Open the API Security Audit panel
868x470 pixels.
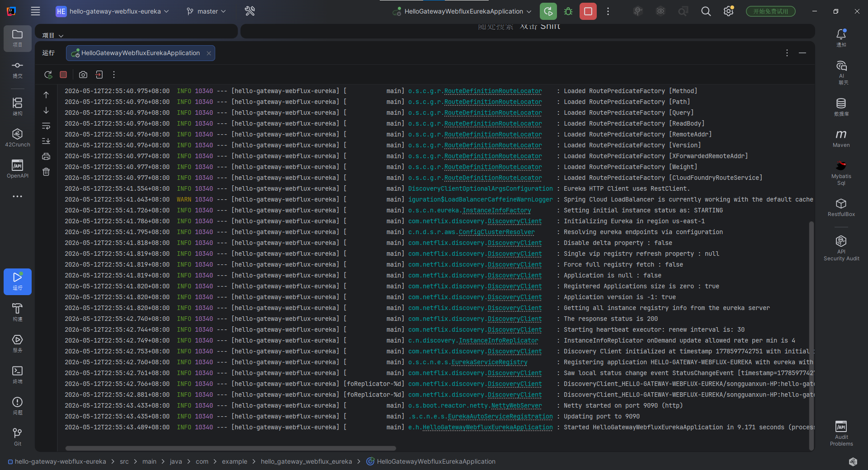[x=841, y=248]
